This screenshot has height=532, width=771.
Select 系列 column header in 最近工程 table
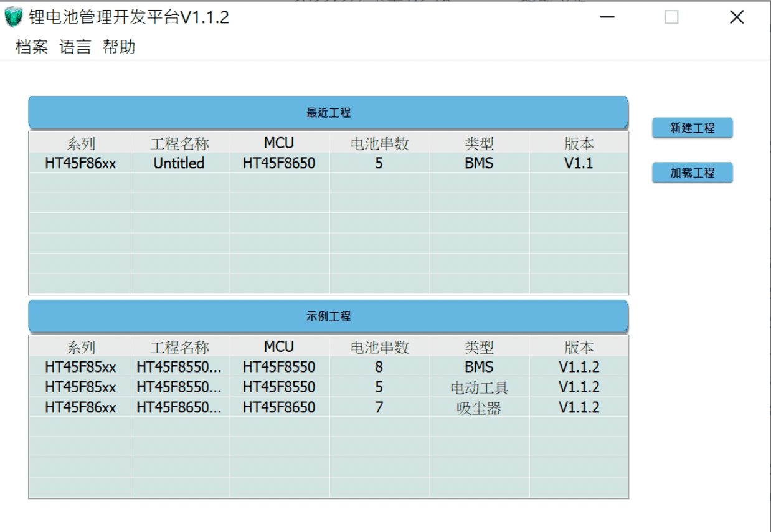80,143
